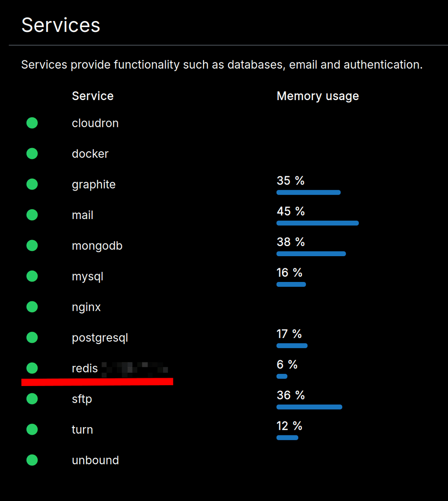Select the mongodb service name
This screenshot has width=448, height=501.
[x=97, y=246]
